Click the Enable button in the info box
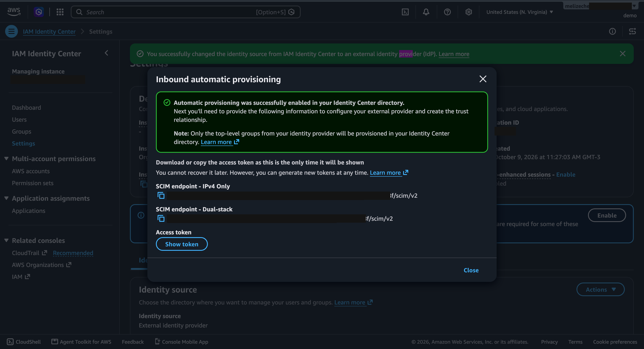 (x=607, y=215)
